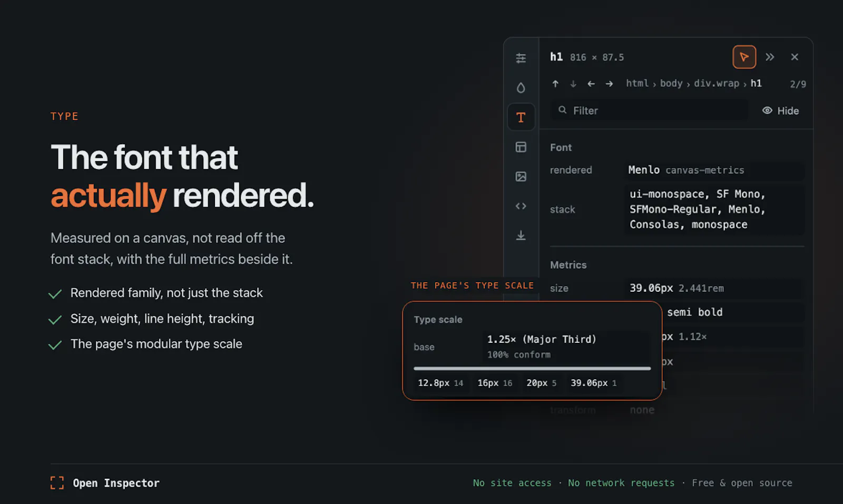The width and height of the screenshot is (843, 504).
Task: Click the h1 816 × 87.5 header
Action: tap(587, 57)
